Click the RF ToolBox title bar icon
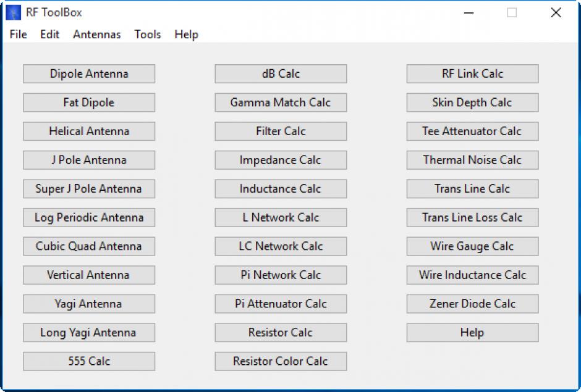The width and height of the screenshot is (581, 392). click(13, 12)
